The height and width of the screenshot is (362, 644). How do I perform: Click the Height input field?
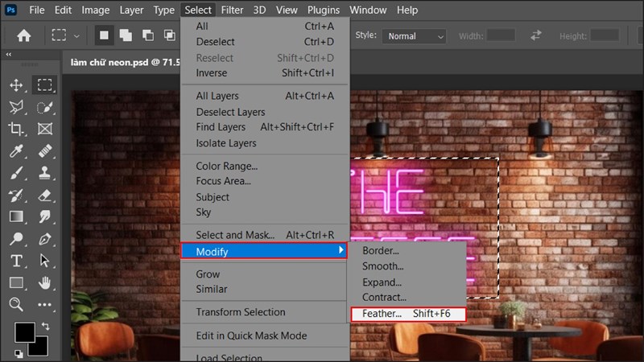(x=605, y=35)
